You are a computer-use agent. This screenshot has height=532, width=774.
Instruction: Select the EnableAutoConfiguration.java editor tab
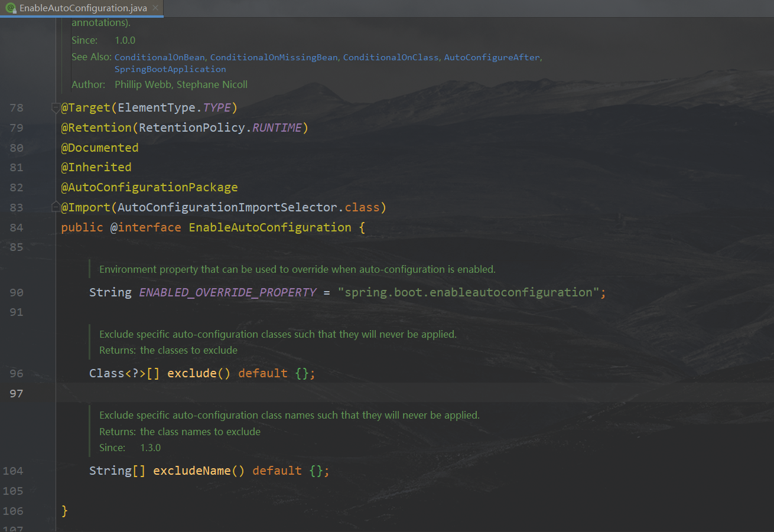(x=83, y=8)
